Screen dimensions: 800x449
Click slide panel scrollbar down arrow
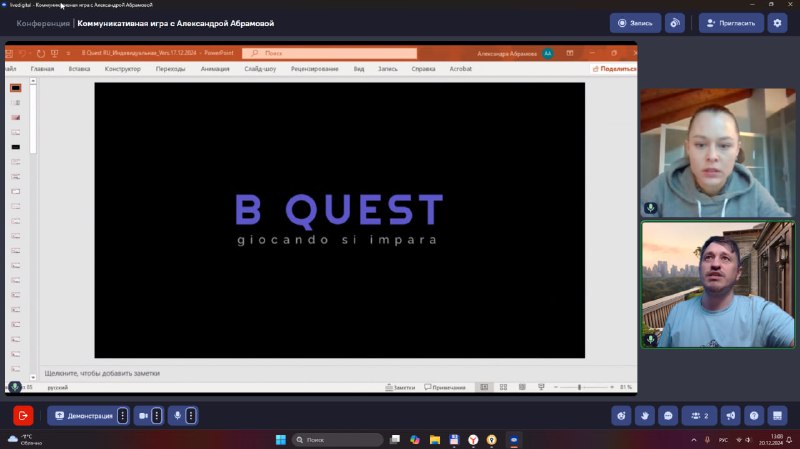click(33, 378)
